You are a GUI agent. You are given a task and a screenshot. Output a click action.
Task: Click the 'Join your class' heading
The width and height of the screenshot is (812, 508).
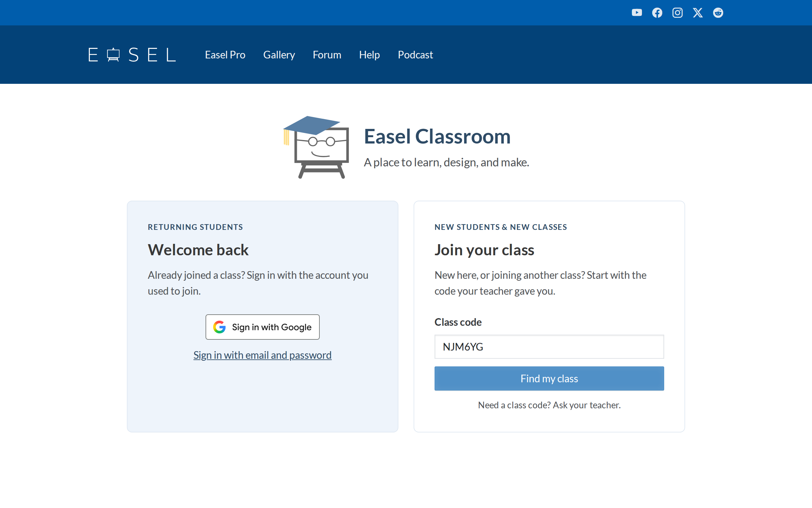(484, 250)
